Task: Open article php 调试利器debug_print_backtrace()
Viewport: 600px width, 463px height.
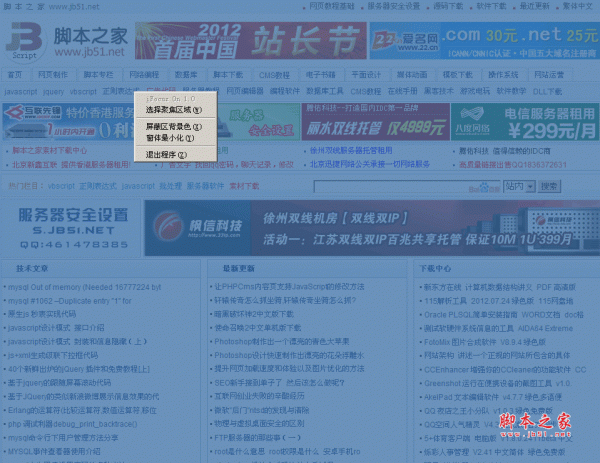Action: (73, 424)
